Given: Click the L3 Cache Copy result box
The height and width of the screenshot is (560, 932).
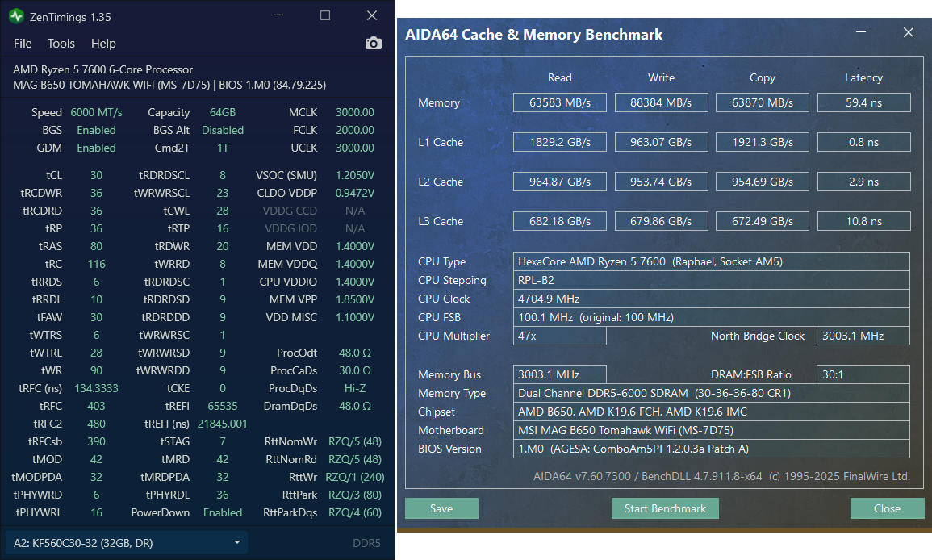Looking at the screenshot, I should tap(762, 221).
